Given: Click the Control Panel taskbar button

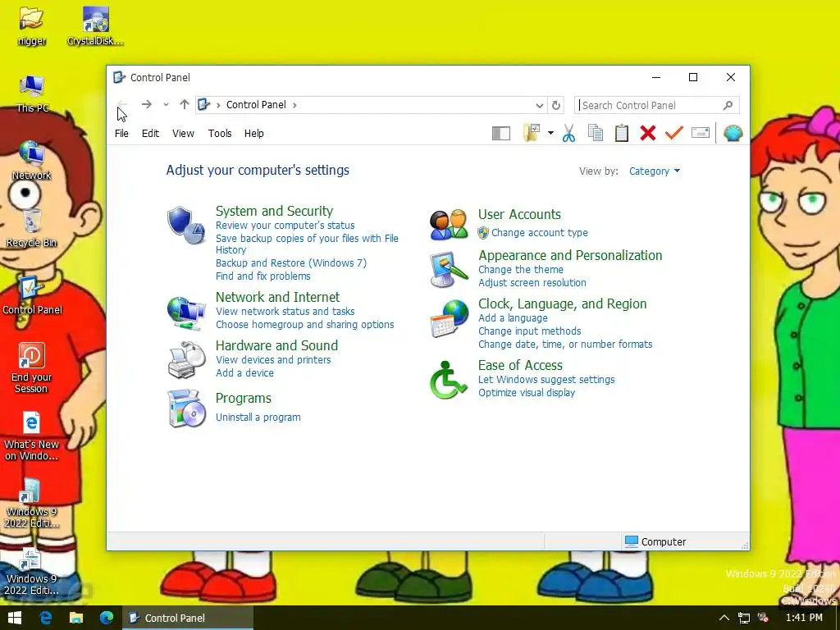Looking at the screenshot, I should tap(188, 618).
